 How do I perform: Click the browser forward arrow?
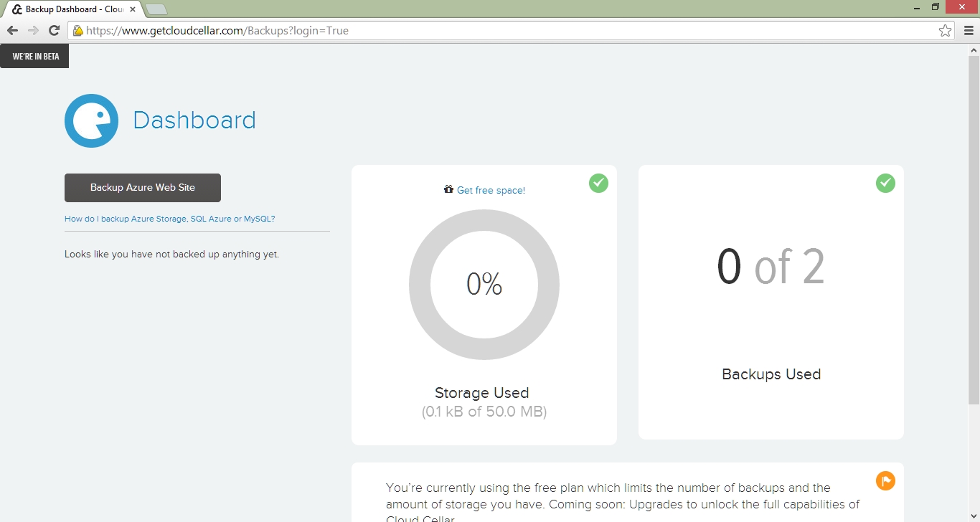pos(33,30)
